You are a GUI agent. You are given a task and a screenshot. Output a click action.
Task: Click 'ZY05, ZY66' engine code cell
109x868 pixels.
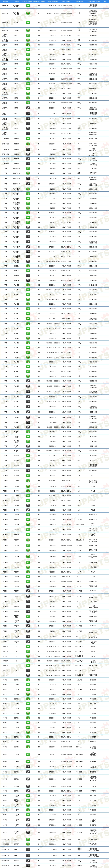[x=93, y=666]
